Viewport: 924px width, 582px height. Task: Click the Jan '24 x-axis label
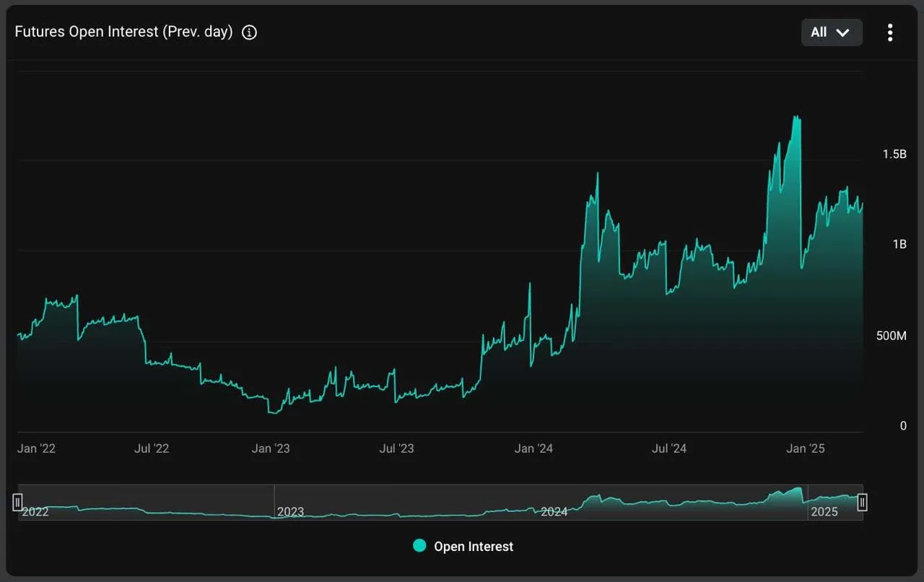tap(533, 448)
